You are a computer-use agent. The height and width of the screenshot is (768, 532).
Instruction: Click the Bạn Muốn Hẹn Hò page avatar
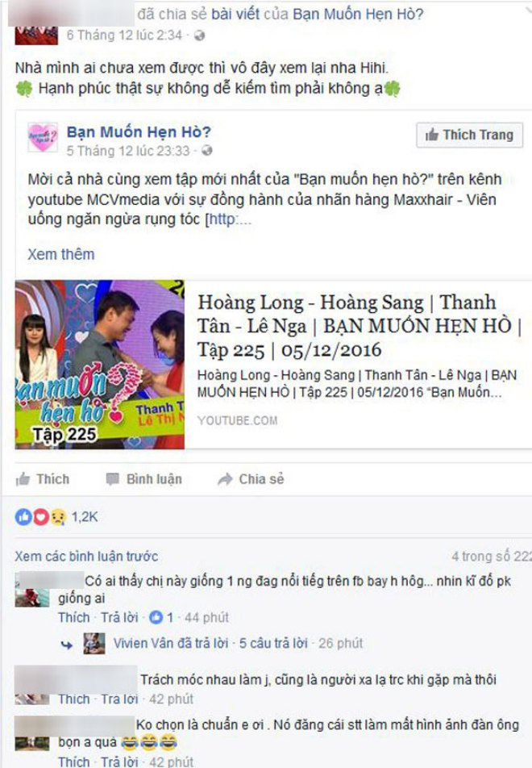43,138
